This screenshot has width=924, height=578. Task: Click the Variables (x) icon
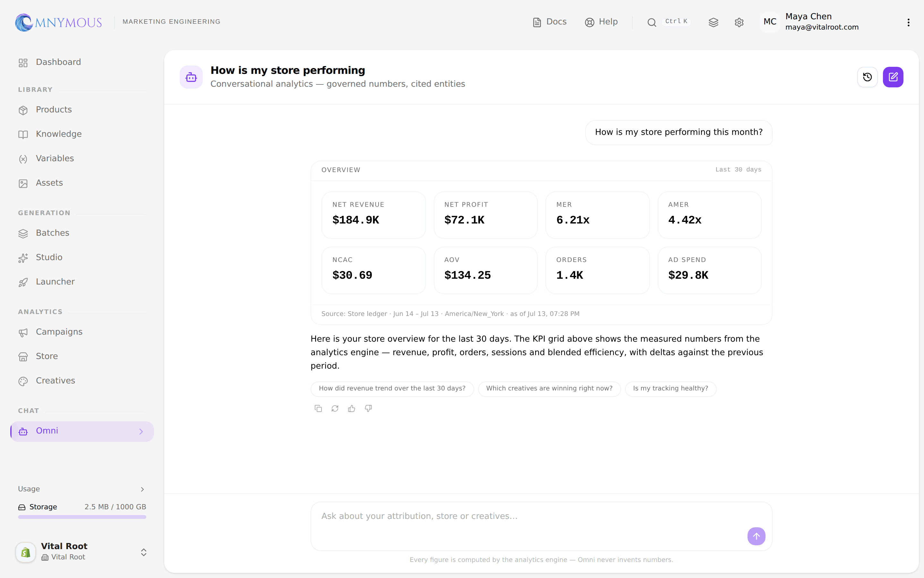click(23, 159)
